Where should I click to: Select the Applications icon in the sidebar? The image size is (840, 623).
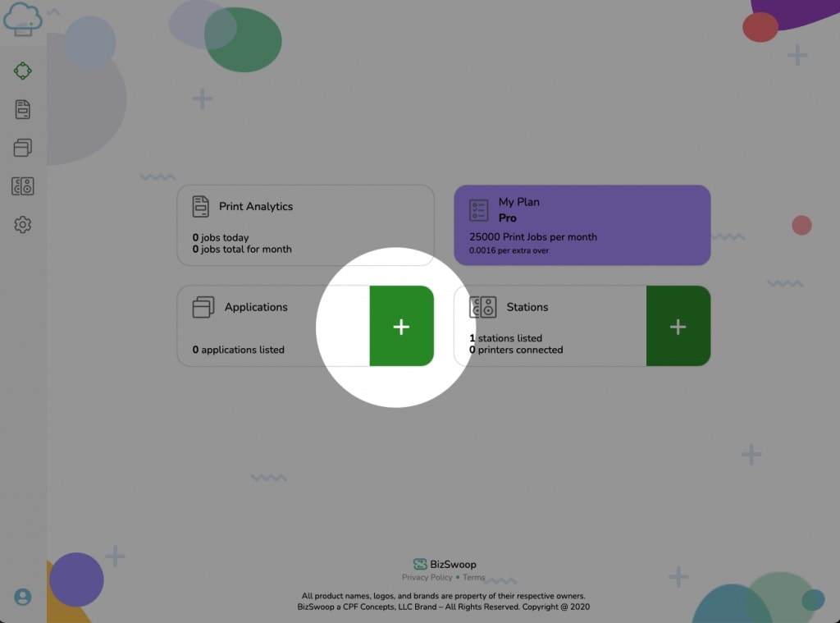(x=23, y=148)
